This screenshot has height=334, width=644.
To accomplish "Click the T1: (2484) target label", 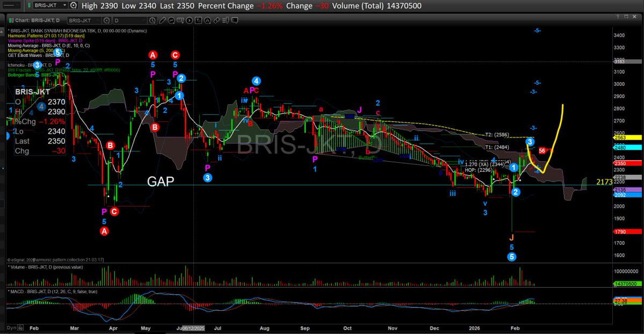I will coord(497,147).
